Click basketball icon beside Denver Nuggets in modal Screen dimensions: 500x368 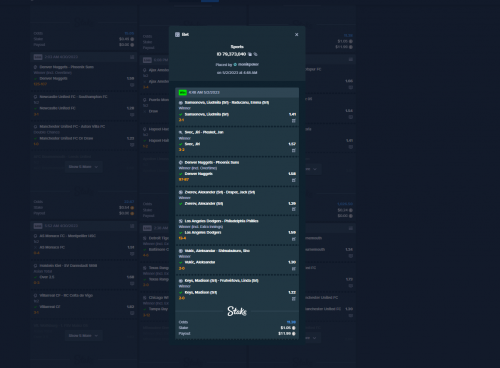click(181, 162)
